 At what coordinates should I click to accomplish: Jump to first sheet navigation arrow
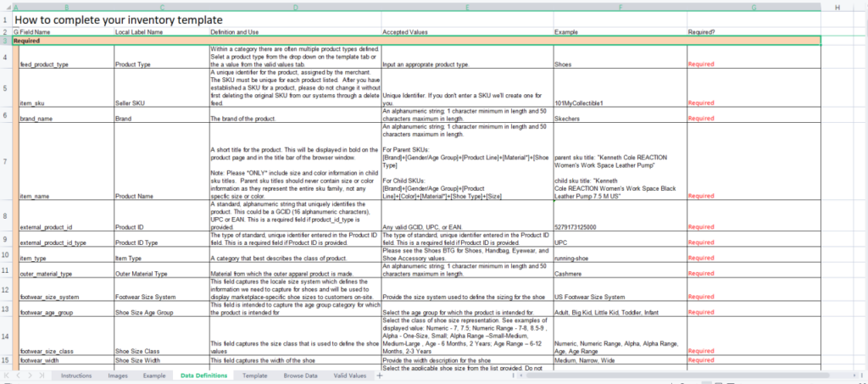click(x=6, y=376)
